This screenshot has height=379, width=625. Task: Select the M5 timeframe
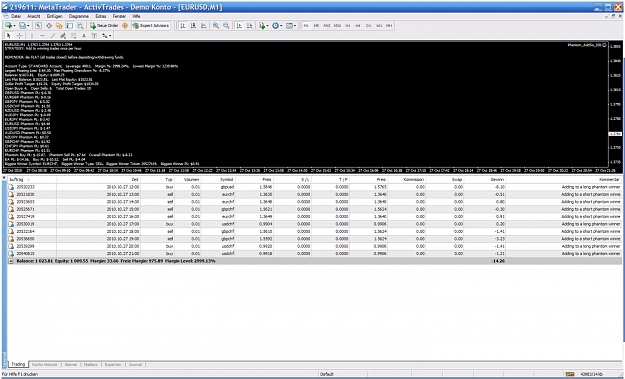316,26
